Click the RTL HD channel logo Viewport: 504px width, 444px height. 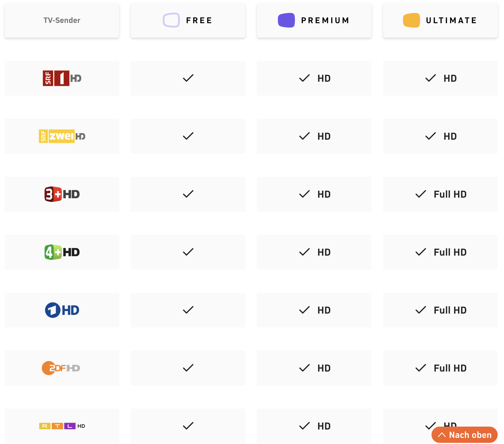[62, 426]
